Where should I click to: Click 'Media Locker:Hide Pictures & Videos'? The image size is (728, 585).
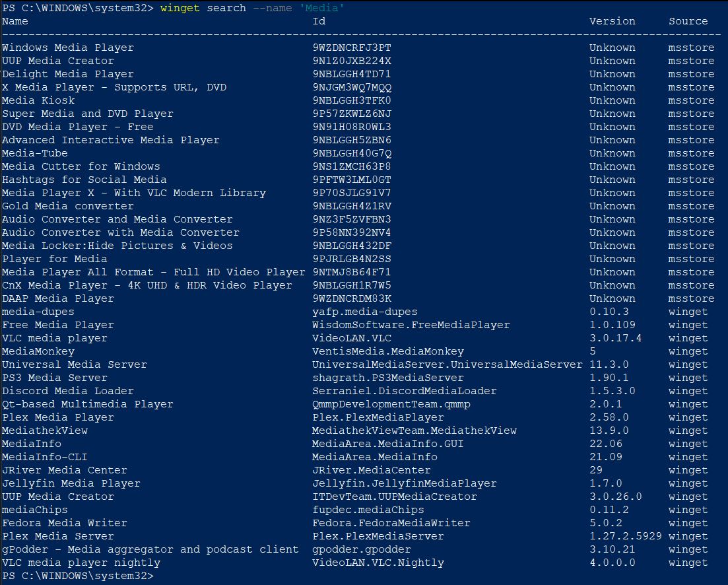[x=117, y=246]
